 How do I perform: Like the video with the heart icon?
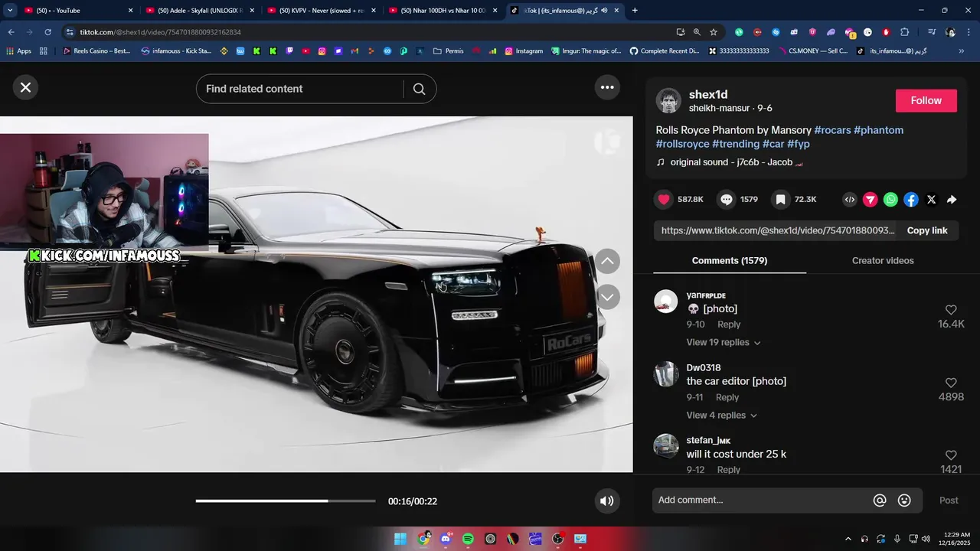click(x=664, y=200)
